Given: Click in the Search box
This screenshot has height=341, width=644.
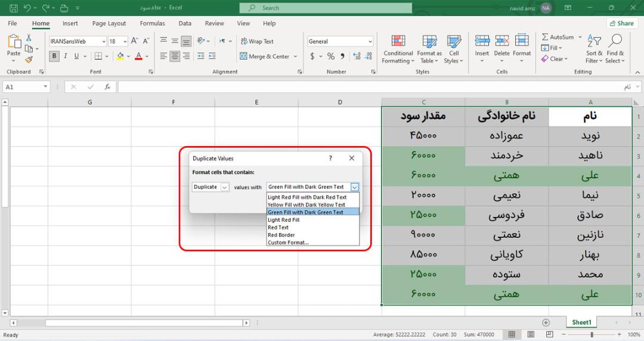Looking at the screenshot, I should [326, 8].
